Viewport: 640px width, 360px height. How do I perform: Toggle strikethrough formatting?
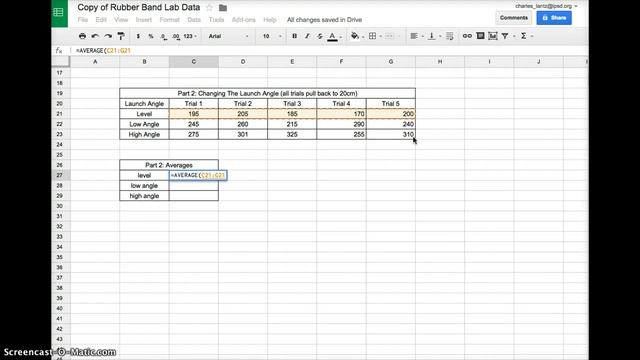coord(320,36)
